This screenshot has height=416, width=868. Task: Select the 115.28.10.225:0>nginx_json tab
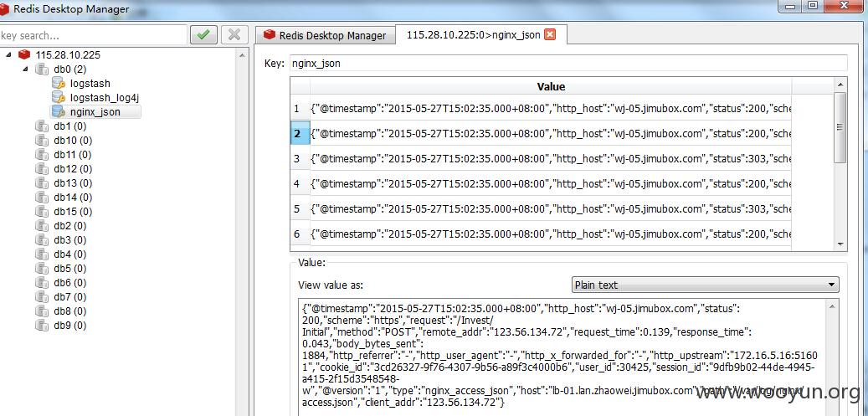click(480, 34)
